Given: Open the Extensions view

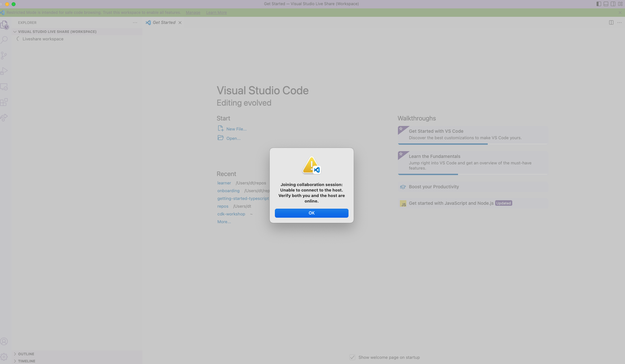Looking at the screenshot, I should [4, 102].
